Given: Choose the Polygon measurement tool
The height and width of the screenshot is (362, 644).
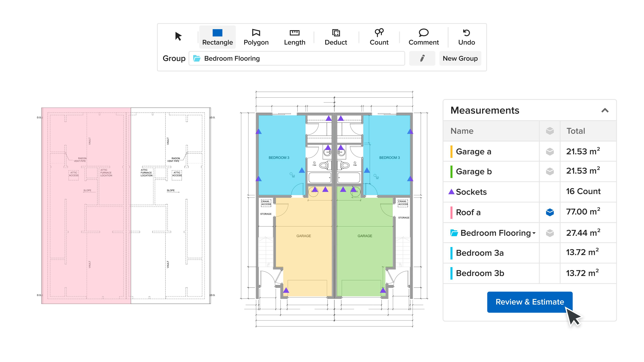Looking at the screenshot, I should point(256,37).
